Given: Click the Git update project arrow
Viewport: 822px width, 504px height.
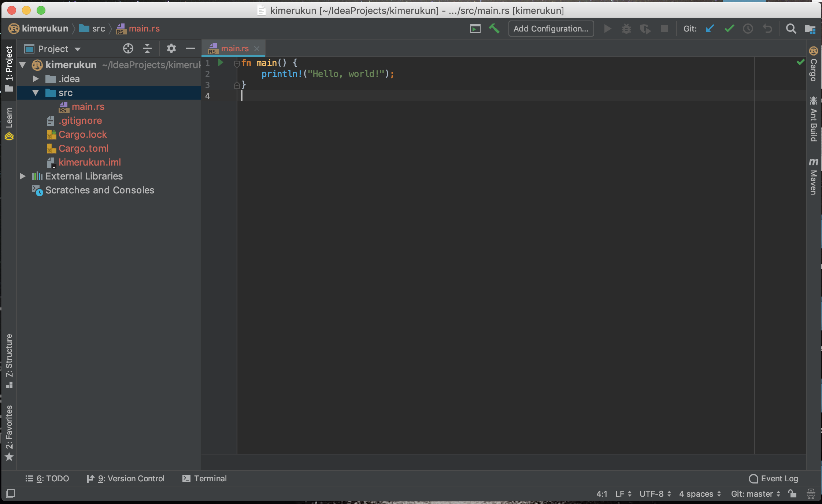Looking at the screenshot, I should coord(710,29).
